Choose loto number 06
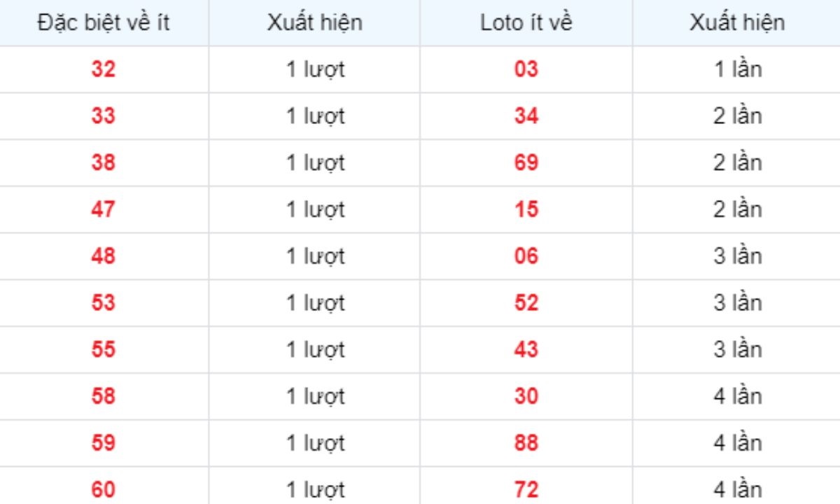Image resolution: width=840 pixels, height=504 pixels. click(x=526, y=256)
